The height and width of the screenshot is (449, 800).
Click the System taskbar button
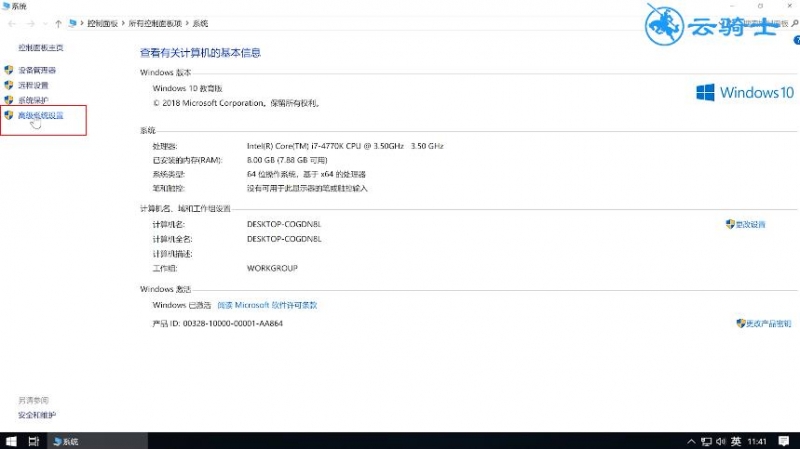pyautogui.click(x=98, y=441)
